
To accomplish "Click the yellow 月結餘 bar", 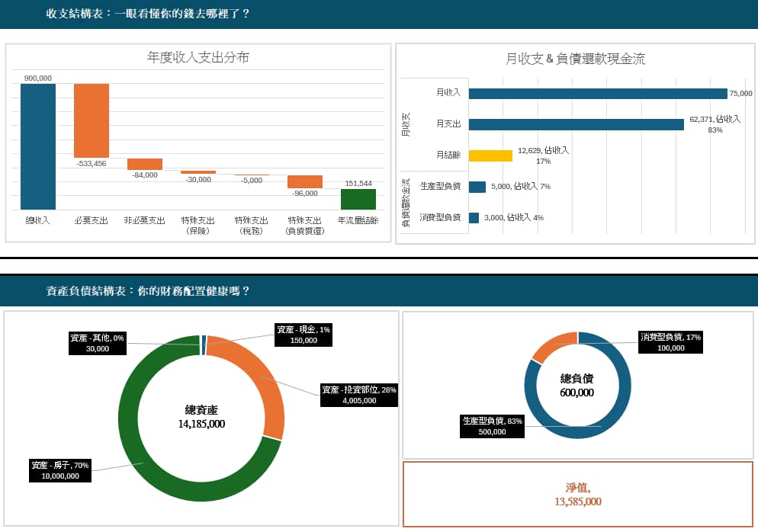I will [x=490, y=155].
